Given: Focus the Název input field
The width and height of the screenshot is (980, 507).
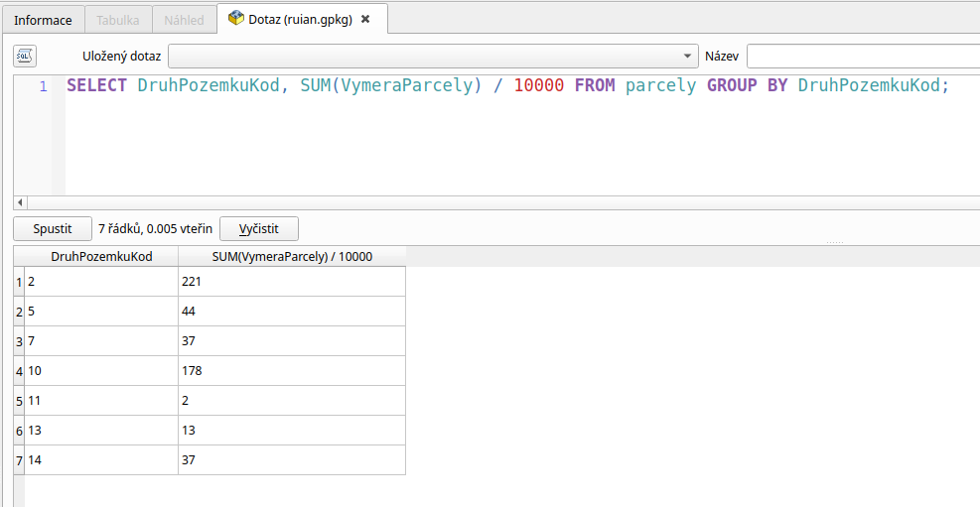Looking at the screenshot, I should [x=863, y=57].
